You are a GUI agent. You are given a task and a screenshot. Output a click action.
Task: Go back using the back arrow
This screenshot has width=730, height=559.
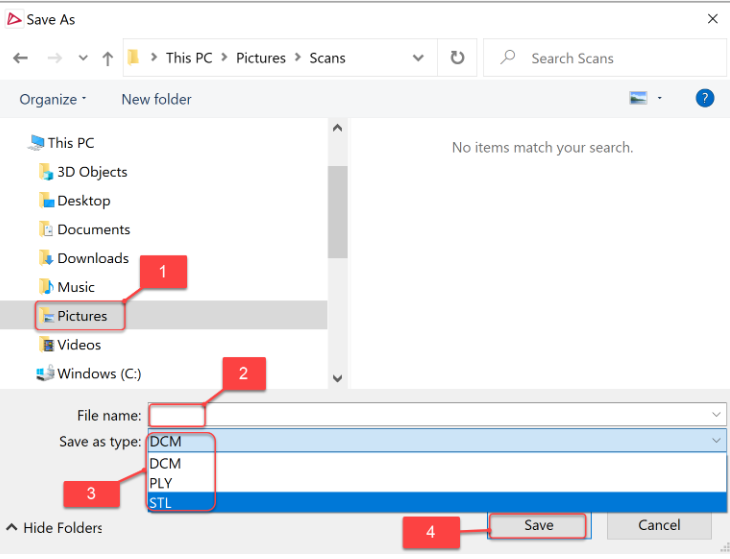pos(20,58)
